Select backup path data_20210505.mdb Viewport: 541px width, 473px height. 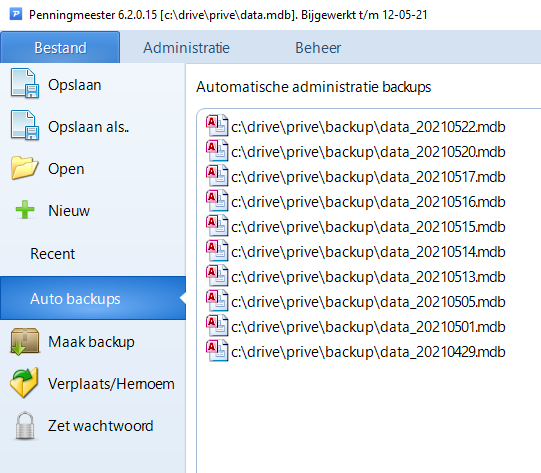point(368,302)
